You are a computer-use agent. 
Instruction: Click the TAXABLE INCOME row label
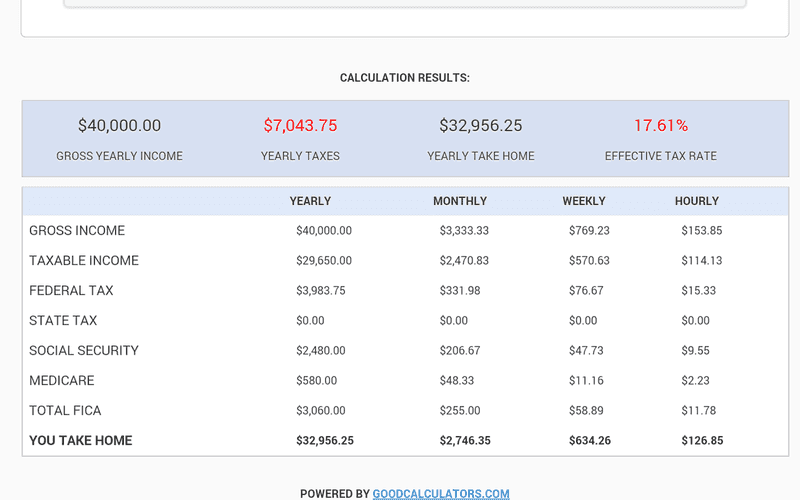click(84, 261)
